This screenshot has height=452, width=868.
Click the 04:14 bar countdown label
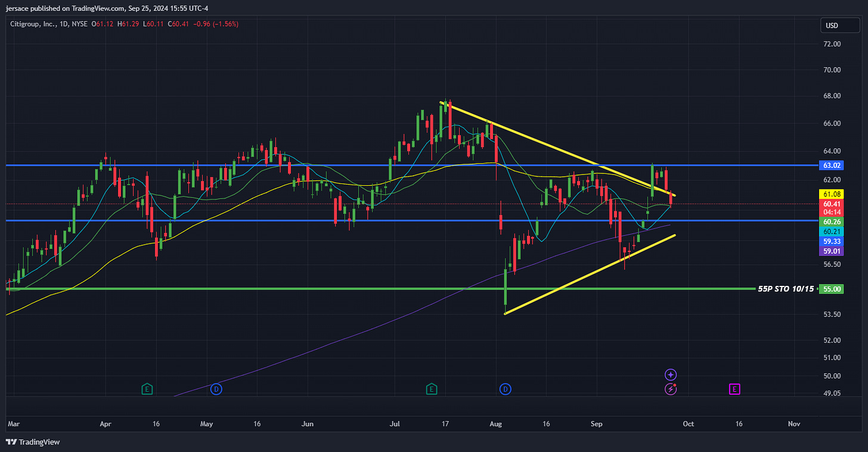(832, 211)
